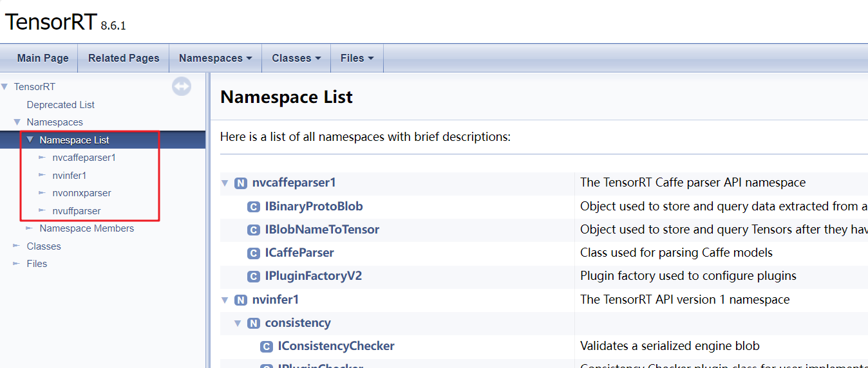Click 'Validates a serialized engine blob' text
The height and width of the screenshot is (368, 868).
[670, 346]
